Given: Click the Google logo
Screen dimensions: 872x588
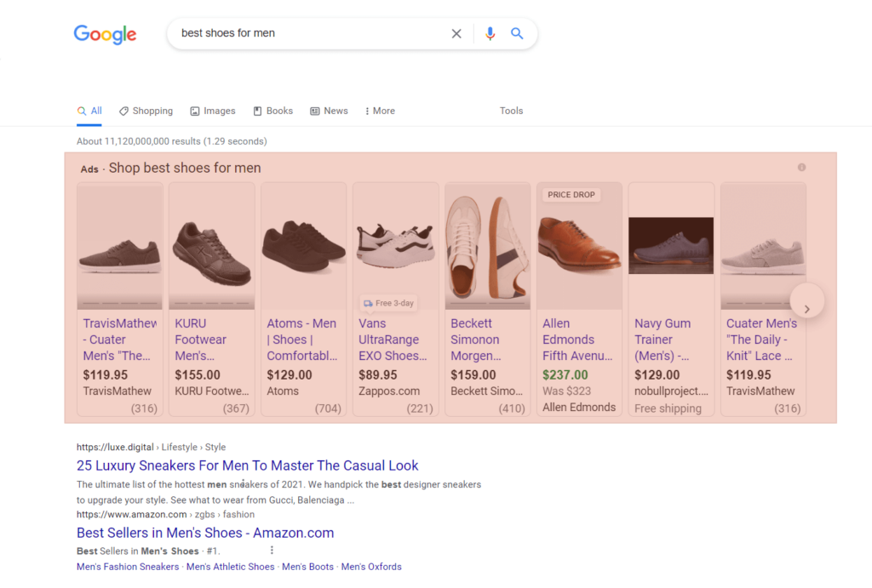Looking at the screenshot, I should [x=105, y=34].
